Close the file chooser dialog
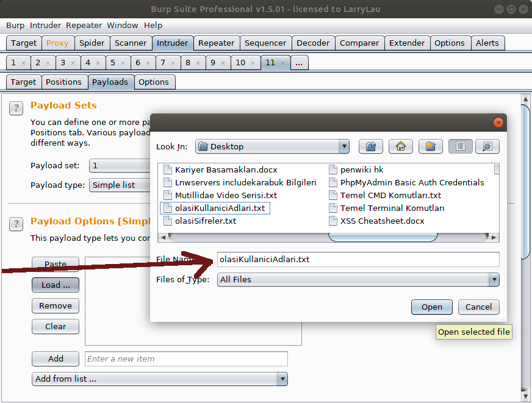Viewport: 532px width, 403px height. [x=498, y=123]
